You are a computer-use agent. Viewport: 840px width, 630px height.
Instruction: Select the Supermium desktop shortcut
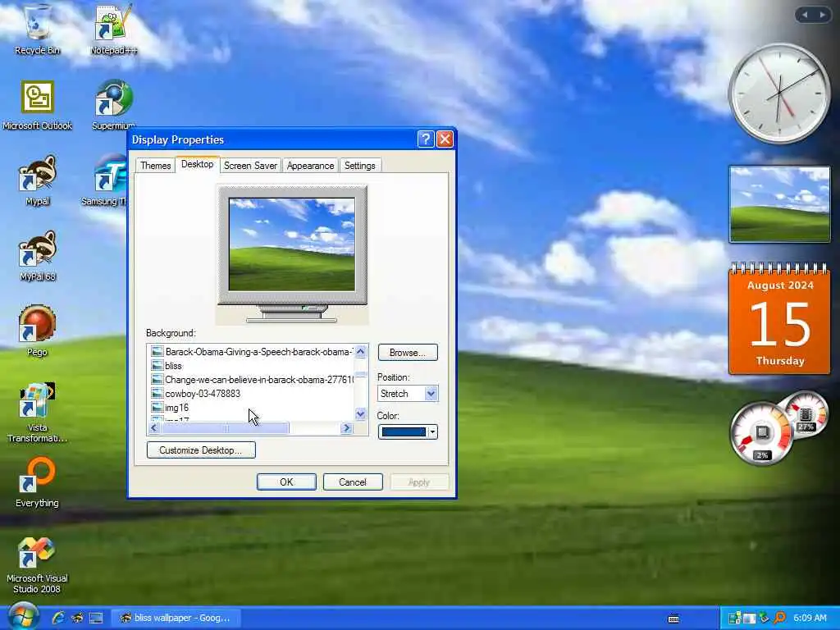click(x=113, y=105)
